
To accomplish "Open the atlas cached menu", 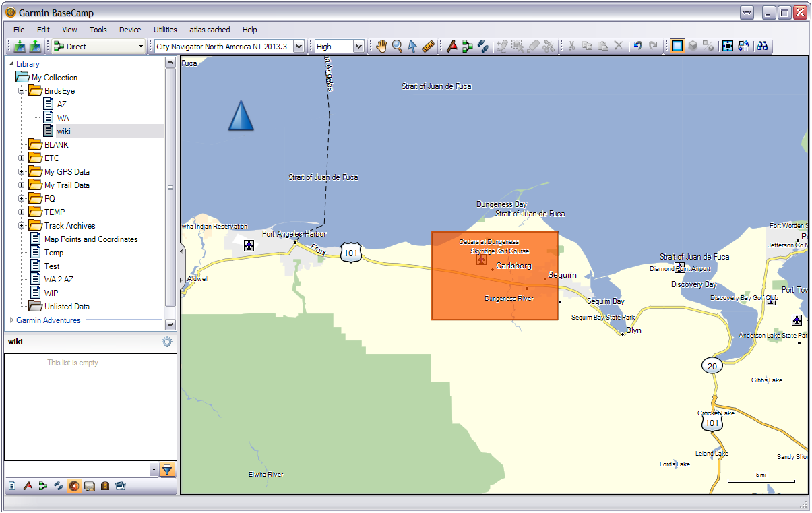I will coord(210,30).
